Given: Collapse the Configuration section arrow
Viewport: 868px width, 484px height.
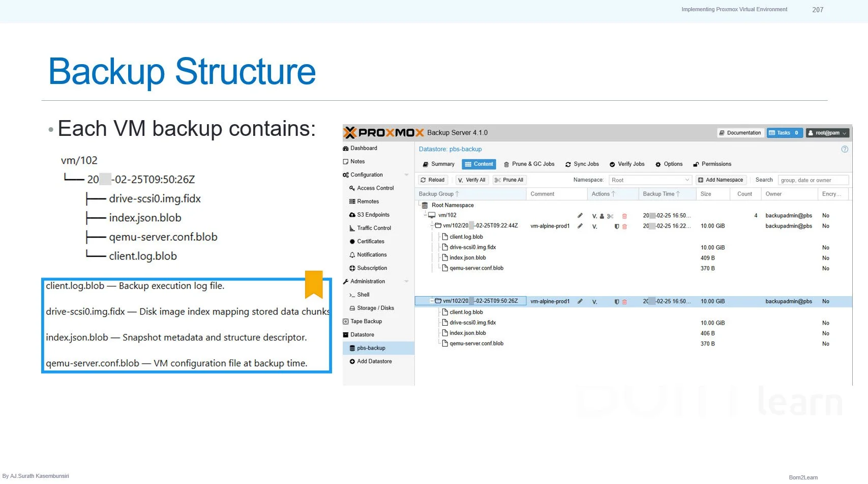Looking at the screenshot, I should coord(406,175).
